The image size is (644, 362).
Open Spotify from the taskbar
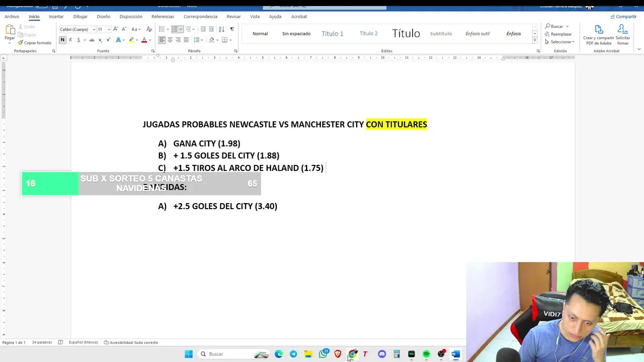coord(426,354)
